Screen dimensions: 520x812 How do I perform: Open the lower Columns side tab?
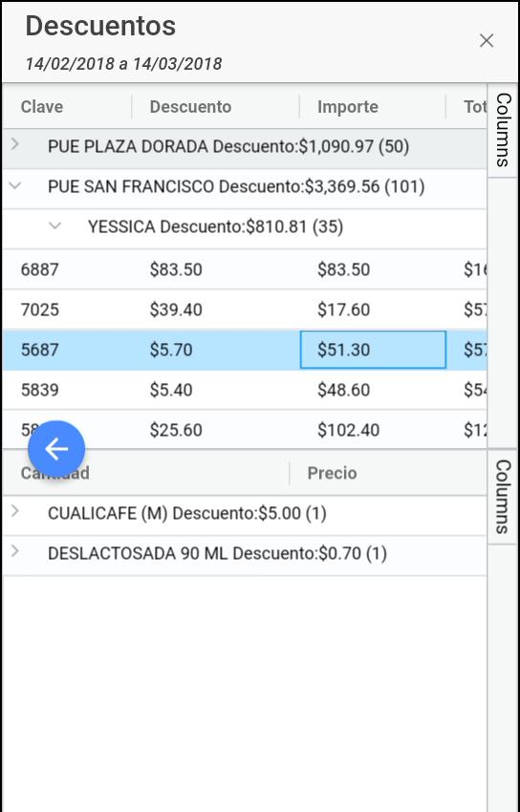(x=503, y=497)
